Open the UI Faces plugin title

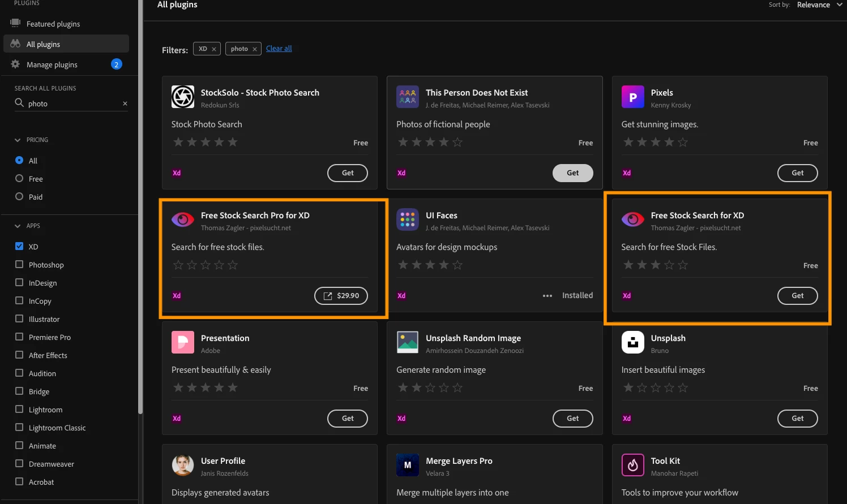(x=442, y=216)
